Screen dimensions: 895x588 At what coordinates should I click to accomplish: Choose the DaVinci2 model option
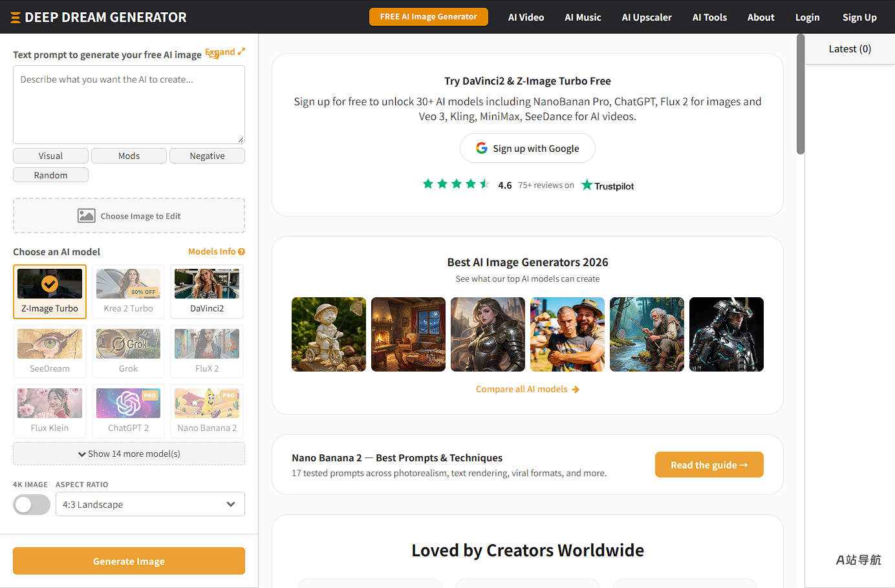click(x=207, y=291)
